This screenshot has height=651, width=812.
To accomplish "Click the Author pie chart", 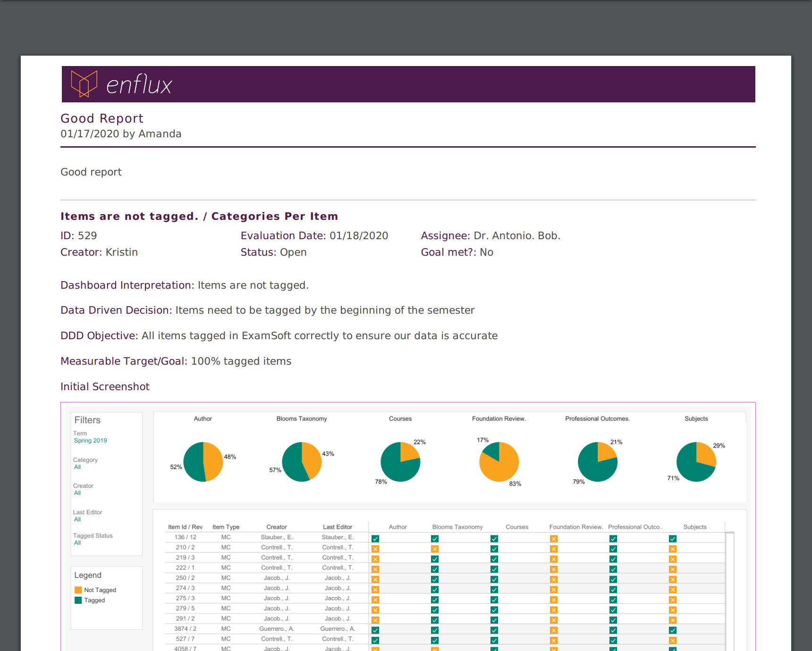I will click(x=203, y=462).
